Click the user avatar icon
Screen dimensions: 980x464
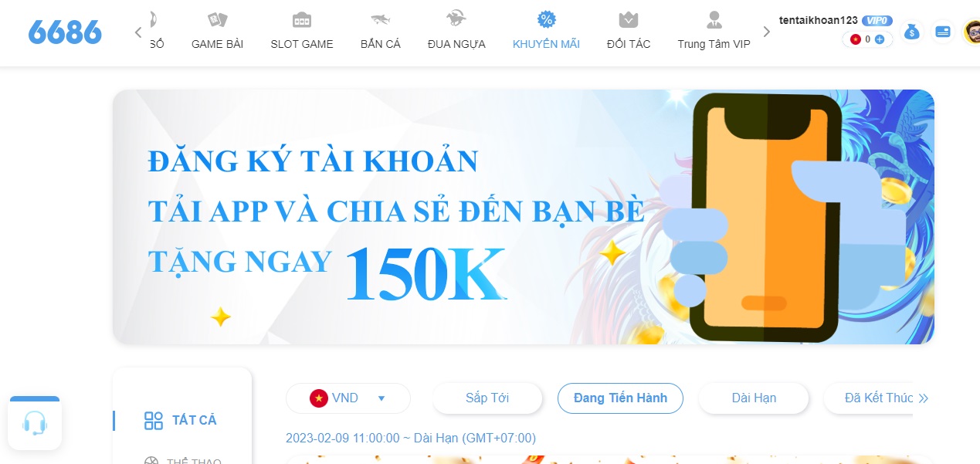972,32
